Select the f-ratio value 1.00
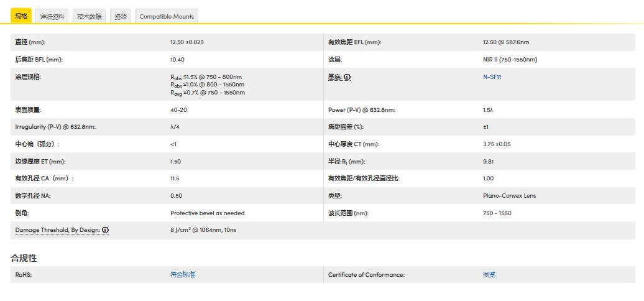The width and height of the screenshot is (644, 301). [x=489, y=178]
